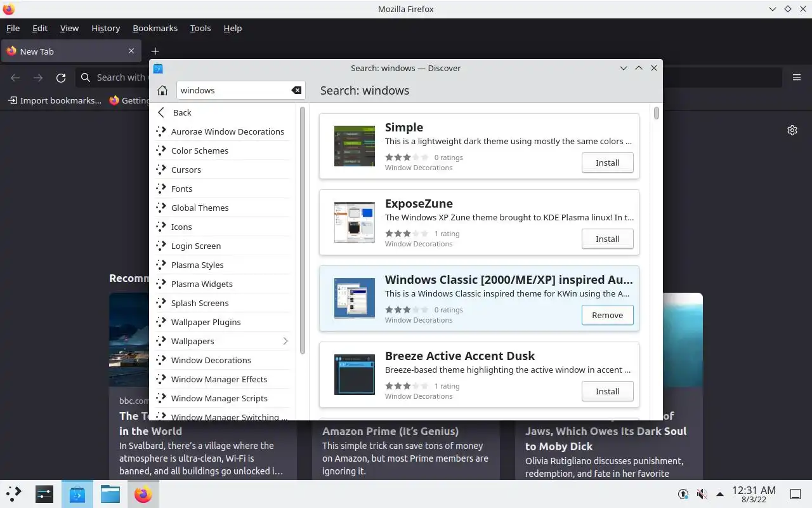Open the Login Screen category
This screenshot has height=508, width=812.
pyautogui.click(x=223, y=246)
